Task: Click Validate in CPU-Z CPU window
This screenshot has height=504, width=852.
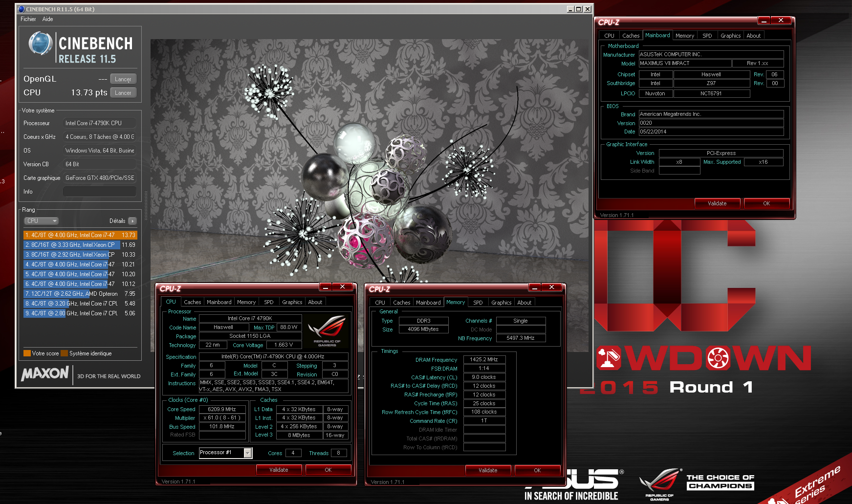Action: click(x=279, y=470)
